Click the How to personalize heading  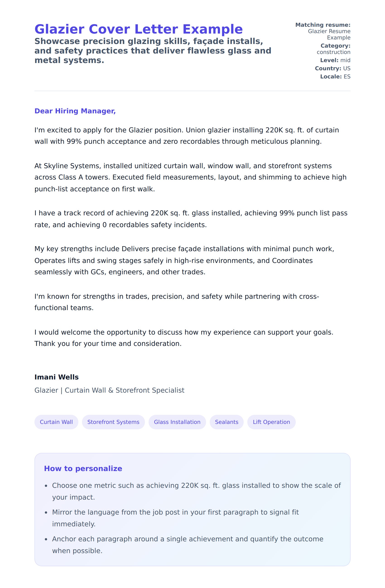[x=83, y=468]
